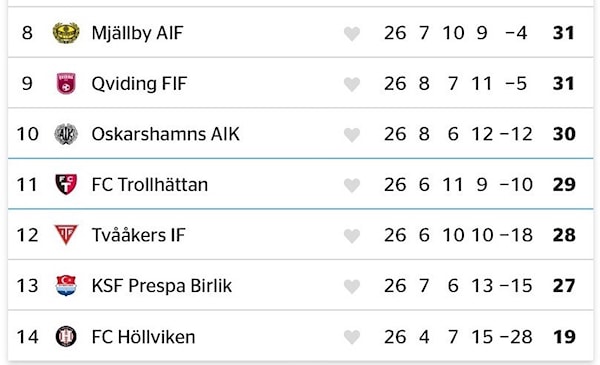600x365 pixels.
Task: Select the FC Trollhättan name link
Action: pos(150,184)
